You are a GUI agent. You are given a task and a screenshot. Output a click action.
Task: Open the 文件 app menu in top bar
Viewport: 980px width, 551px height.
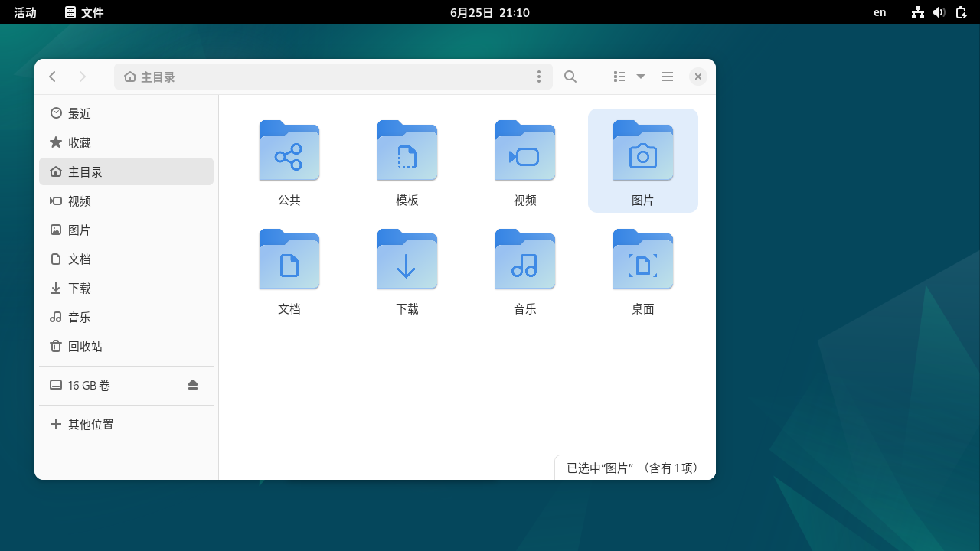(84, 12)
